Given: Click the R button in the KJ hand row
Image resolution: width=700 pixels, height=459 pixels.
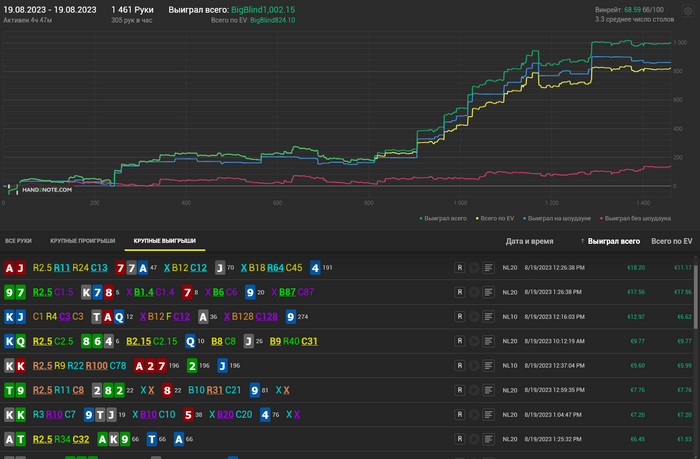Looking at the screenshot, I should pyautogui.click(x=459, y=317).
